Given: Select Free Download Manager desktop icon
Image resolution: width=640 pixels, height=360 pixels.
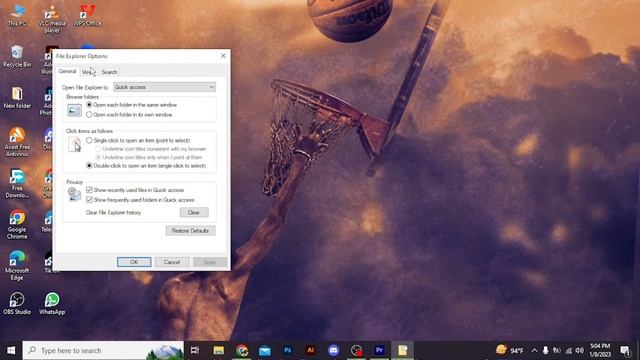Looking at the screenshot, I should tap(17, 184).
